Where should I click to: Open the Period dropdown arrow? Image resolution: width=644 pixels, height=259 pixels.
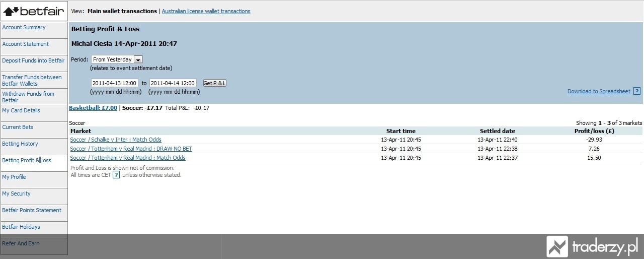click(x=138, y=59)
